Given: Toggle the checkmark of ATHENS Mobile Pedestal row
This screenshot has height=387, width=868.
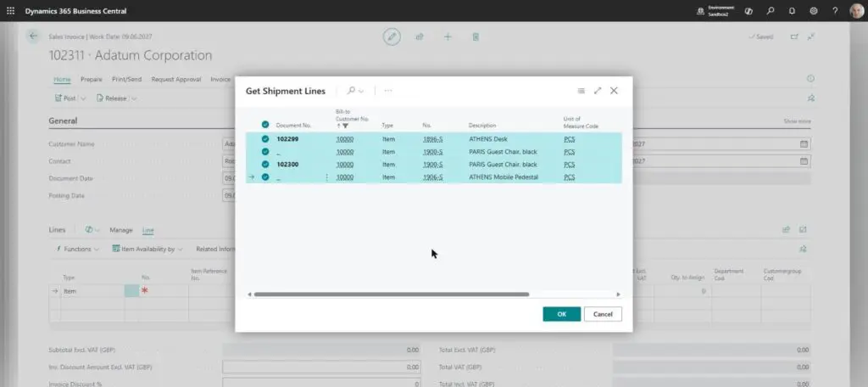Looking at the screenshot, I should (x=265, y=177).
